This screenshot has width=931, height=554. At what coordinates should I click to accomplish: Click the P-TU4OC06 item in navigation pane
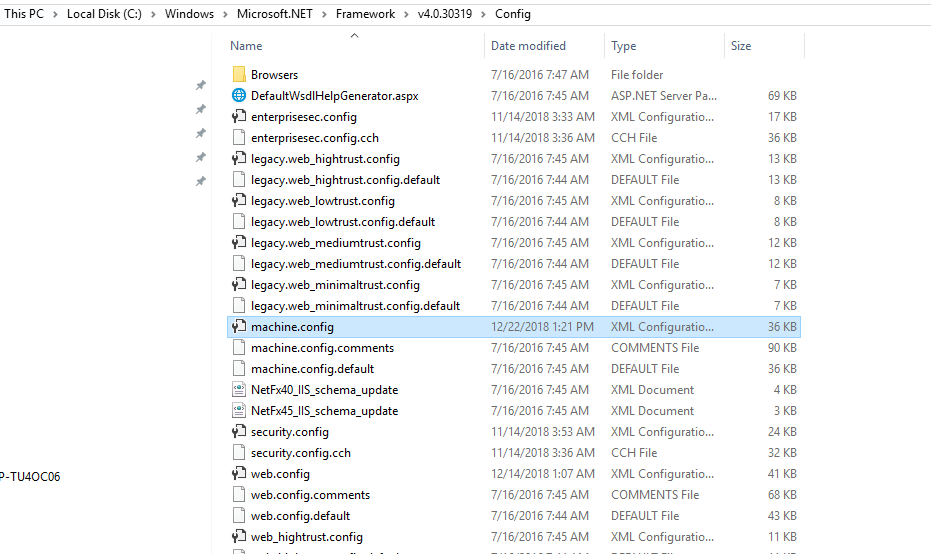coord(30,477)
